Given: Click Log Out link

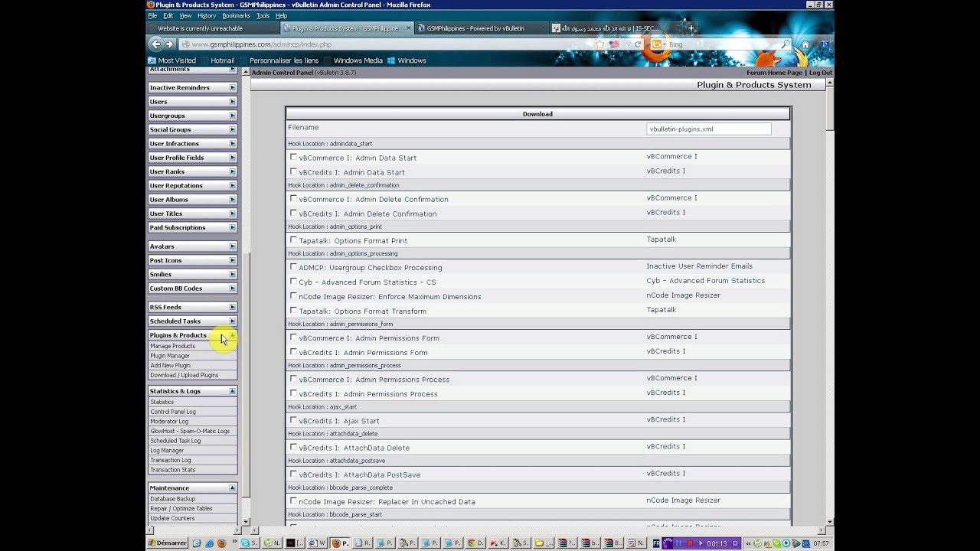Looking at the screenshot, I should [821, 73].
